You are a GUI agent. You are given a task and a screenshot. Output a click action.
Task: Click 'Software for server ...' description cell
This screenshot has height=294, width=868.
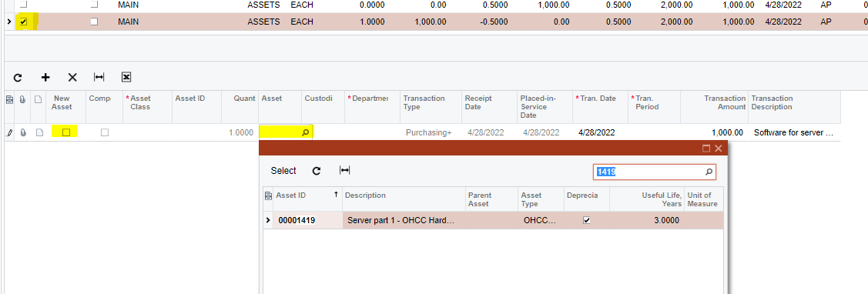tap(793, 133)
